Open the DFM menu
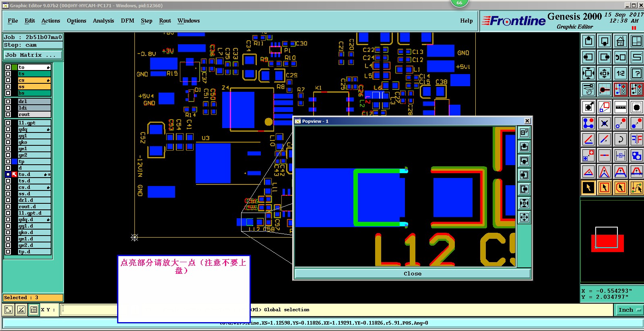Image resolution: width=644 pixels, height=331 pixels. point(128,21)
